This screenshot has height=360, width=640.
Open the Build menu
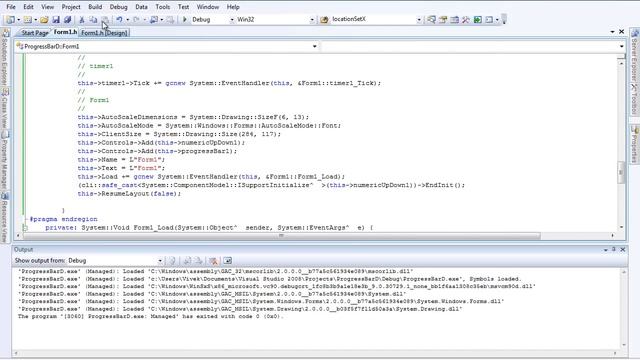95,7
